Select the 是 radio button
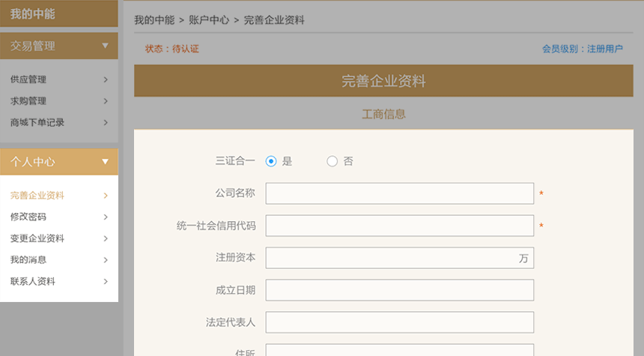The height and width of the screenshot is (356, 644). point(271,161)
